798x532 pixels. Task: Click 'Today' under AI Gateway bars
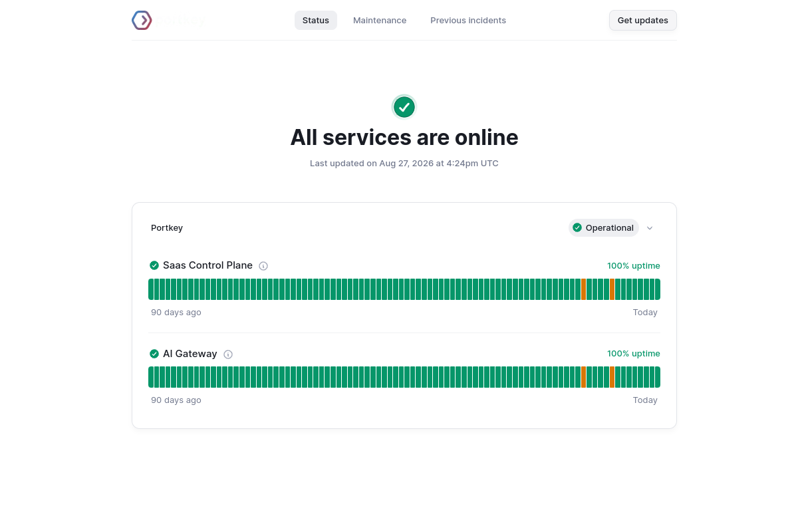pyautogui.click(x=645, y=400)
